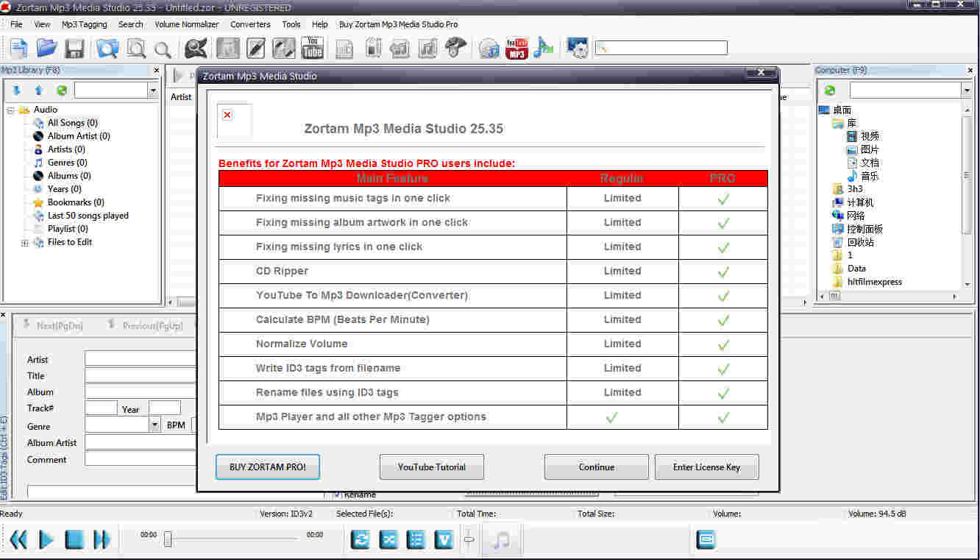Expand the Files to Edit tree node
The image size is (980, 560).
pyautogui.click(x=24, y=243)
